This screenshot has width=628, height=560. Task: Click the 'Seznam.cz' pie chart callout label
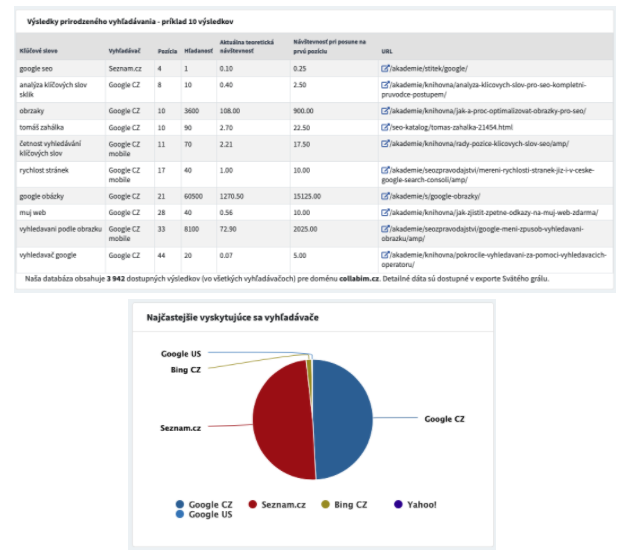pyautogui.click(x=181, y=428)
